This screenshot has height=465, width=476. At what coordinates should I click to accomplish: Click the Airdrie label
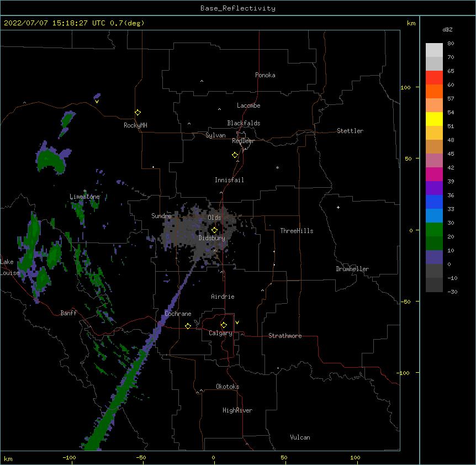point(223,297)
